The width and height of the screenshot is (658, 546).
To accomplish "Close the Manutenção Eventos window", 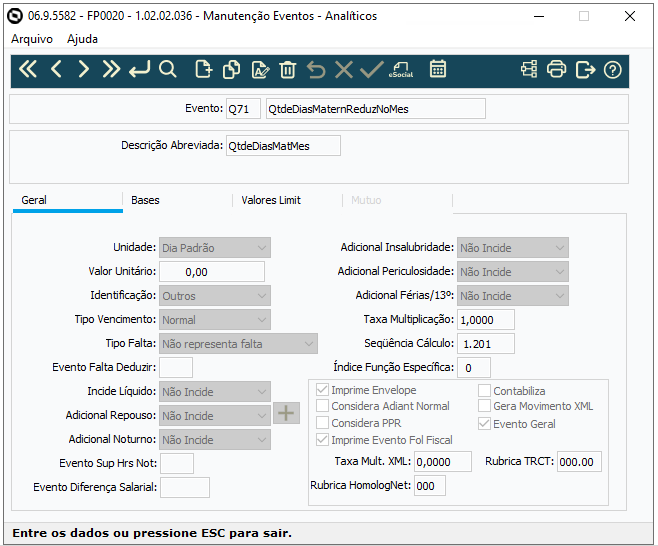I will (630, 16).
